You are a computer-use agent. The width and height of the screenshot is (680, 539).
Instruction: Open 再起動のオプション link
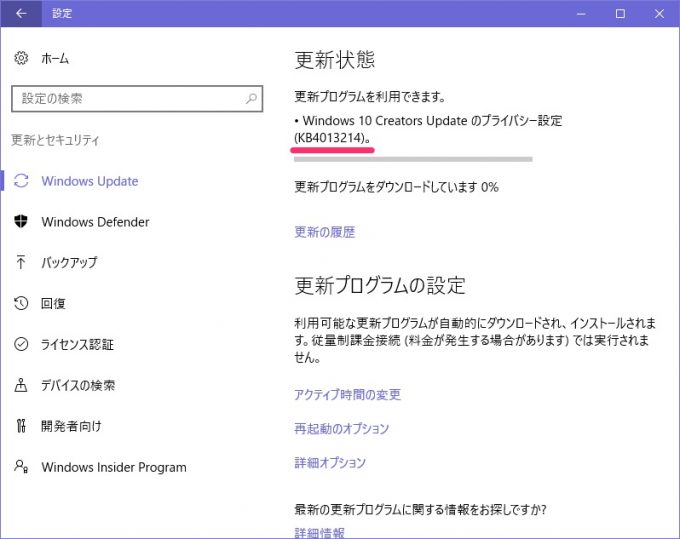coord(341,428)
